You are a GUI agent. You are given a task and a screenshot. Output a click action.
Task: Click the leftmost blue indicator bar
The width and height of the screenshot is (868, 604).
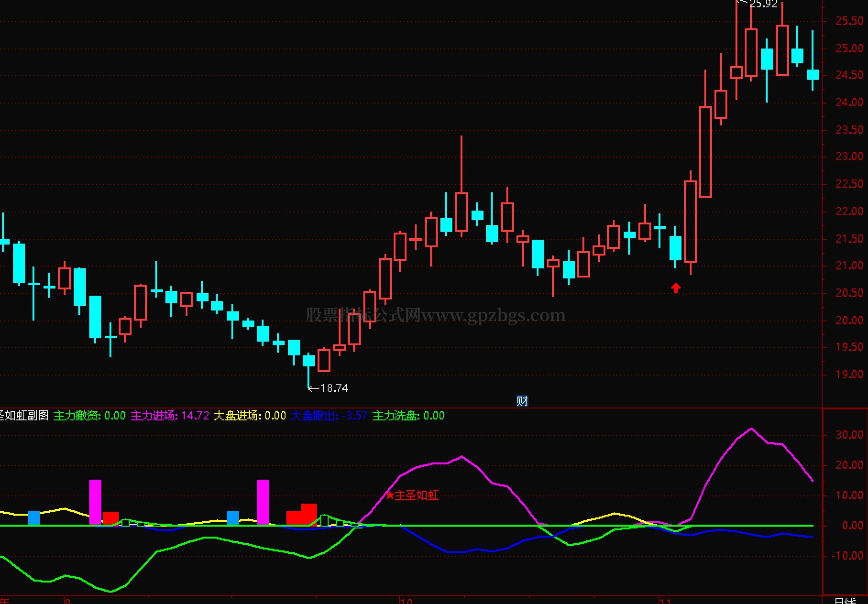34,518
